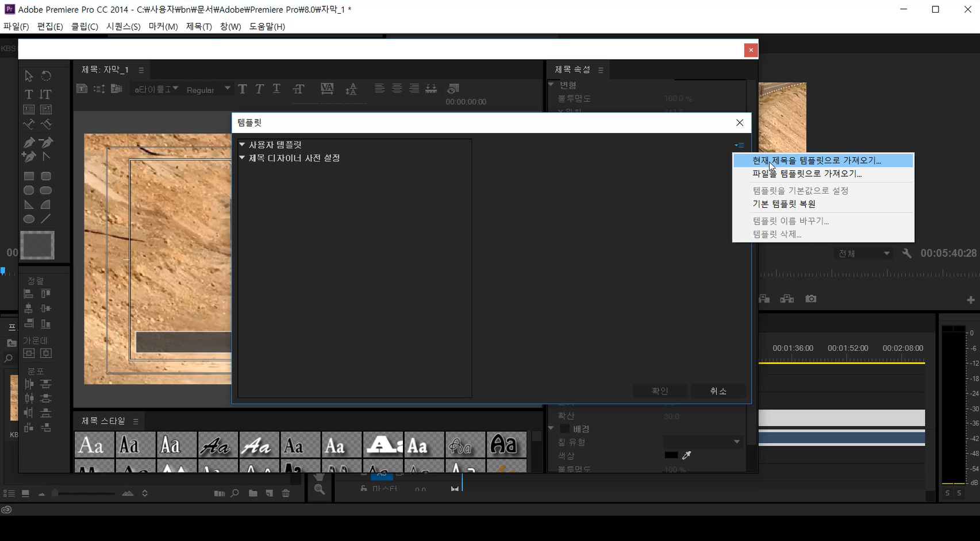Toggle Show Background Video
Image resolution: width=980 pixels, height=541 pixels.
(454, 88)
